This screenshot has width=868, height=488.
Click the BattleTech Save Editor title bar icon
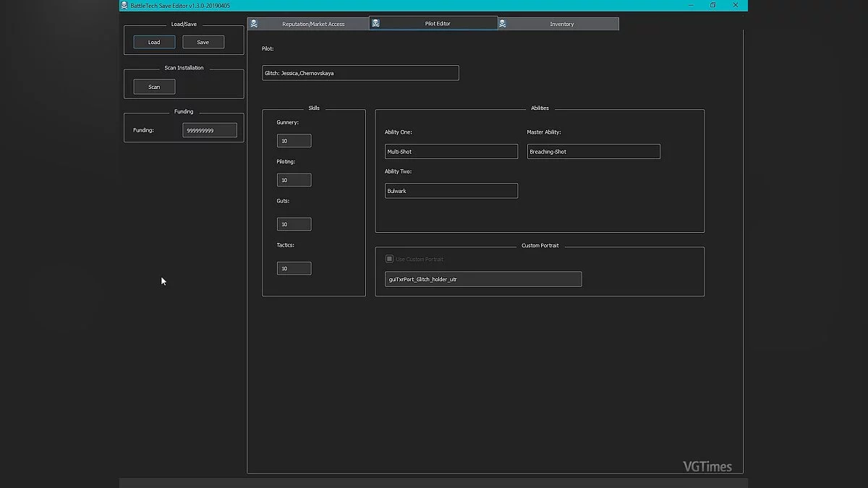[x=124, y=5]
